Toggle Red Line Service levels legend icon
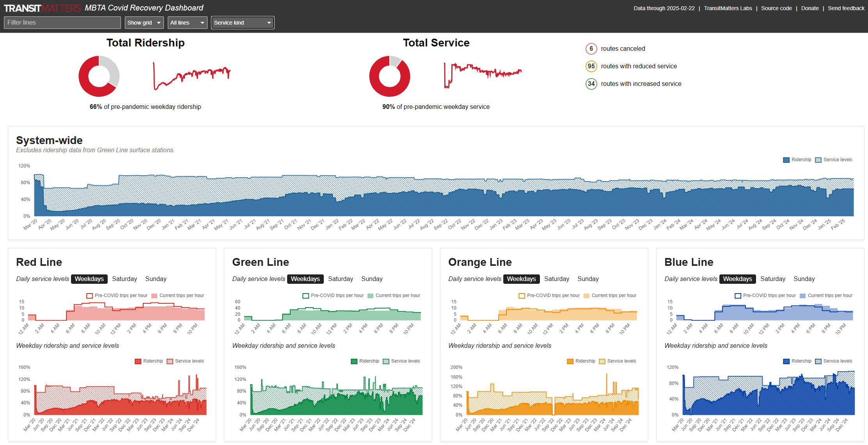868x445 pixels. (170, 361)
